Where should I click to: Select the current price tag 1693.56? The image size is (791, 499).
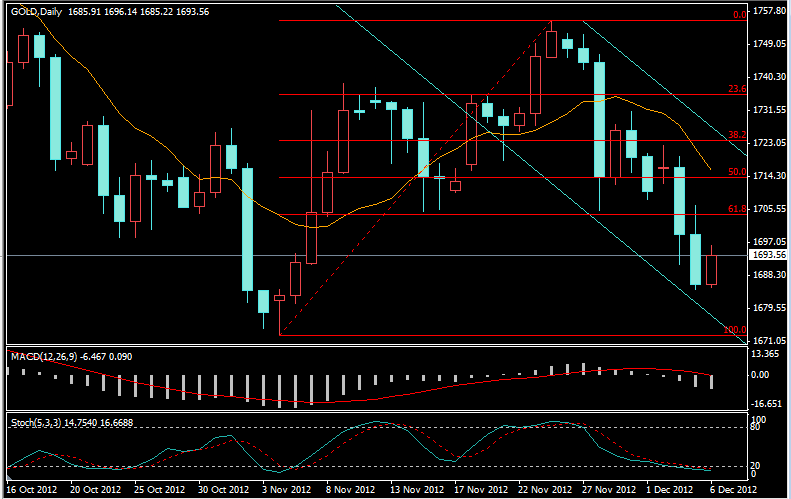click(769, 255)
